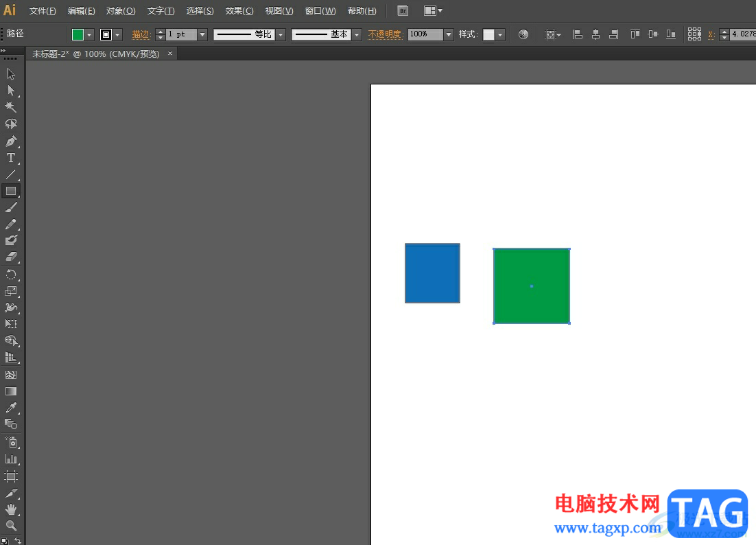Click the 描边 stroke panel link
The height and width of the screenshot is (545, 756).
(141, 34)
